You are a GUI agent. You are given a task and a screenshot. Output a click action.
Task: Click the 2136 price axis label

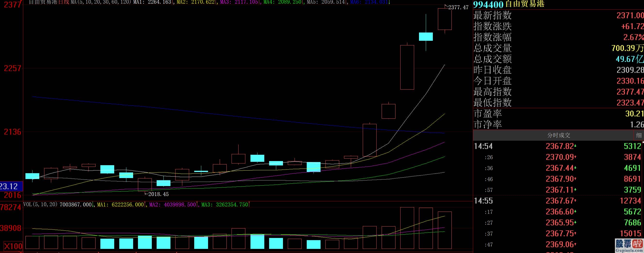point(12,132)
